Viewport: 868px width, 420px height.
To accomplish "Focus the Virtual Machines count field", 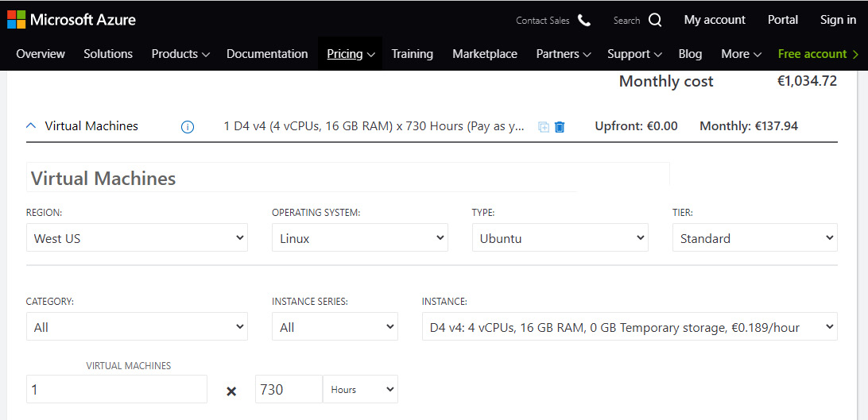I will [117, 389].
